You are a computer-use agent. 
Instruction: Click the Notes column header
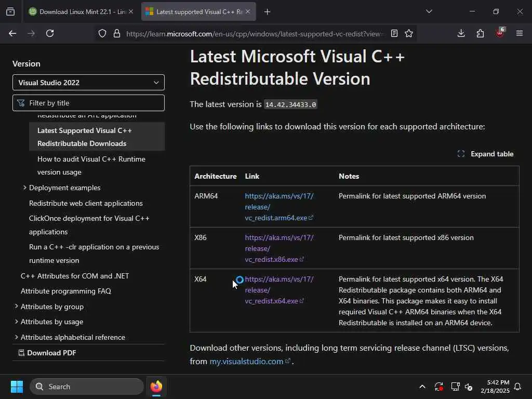tap(349, 176)
